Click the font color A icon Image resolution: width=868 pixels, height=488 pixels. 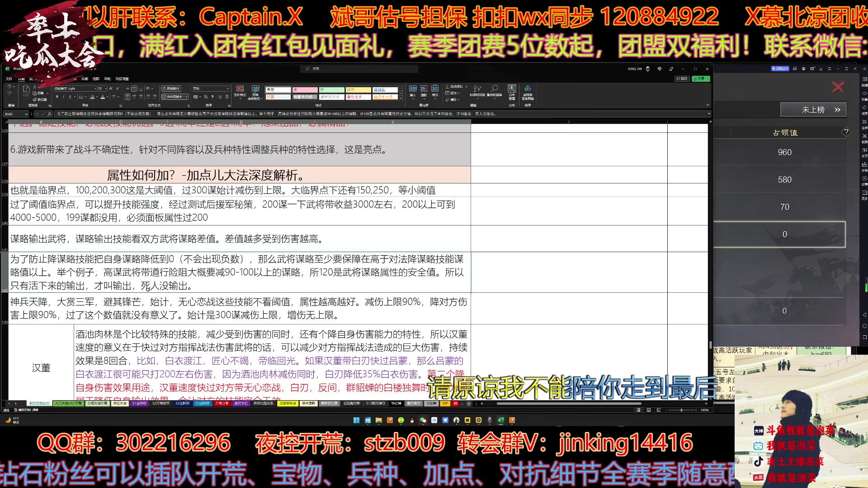[x=103, y=97]
